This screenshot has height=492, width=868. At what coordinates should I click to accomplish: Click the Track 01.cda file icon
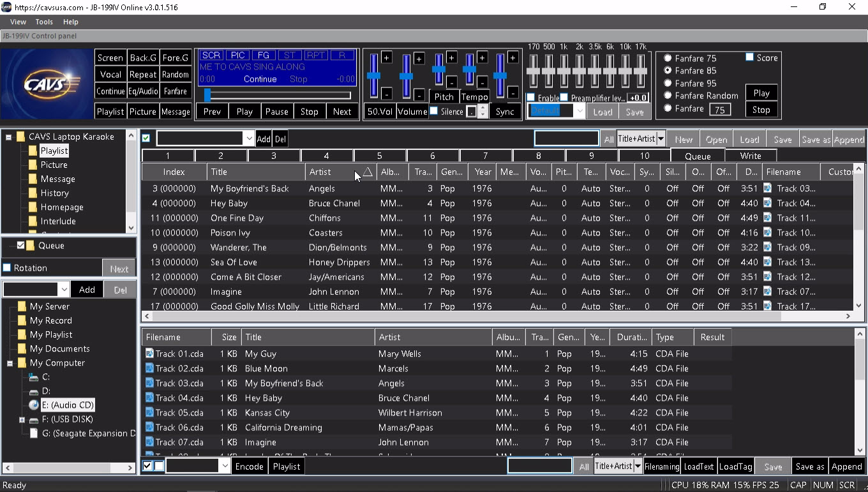pyautogui.click(x=149, y=354)
